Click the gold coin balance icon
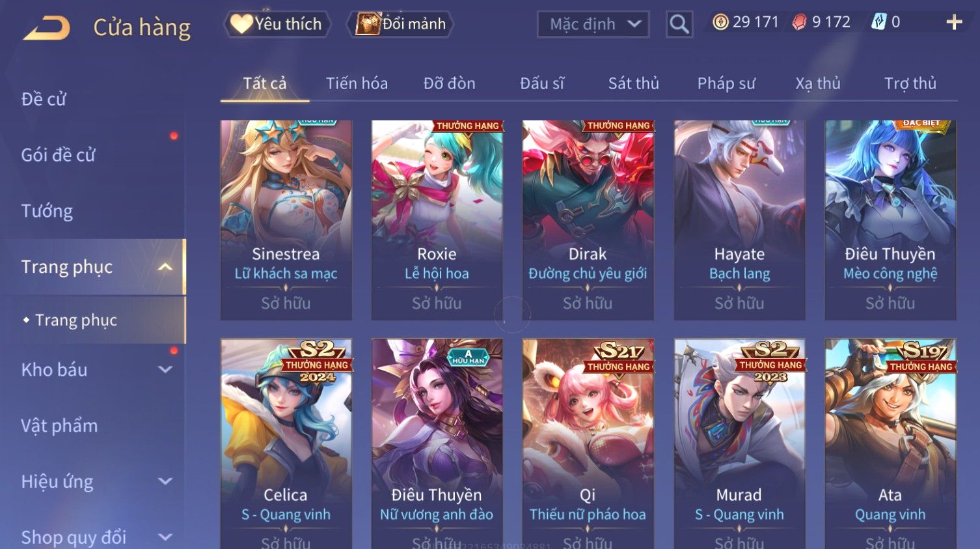Viewport: 980px width, 549px height. click(x=720, y=23)
